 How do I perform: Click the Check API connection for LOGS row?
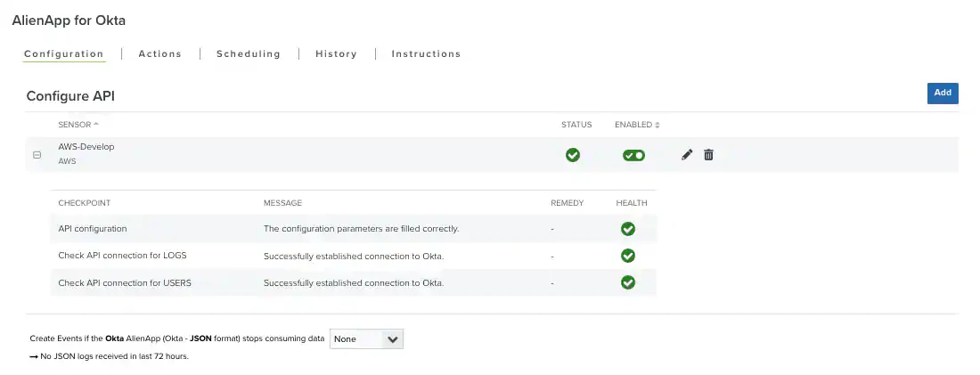click(x=122, y=256)
